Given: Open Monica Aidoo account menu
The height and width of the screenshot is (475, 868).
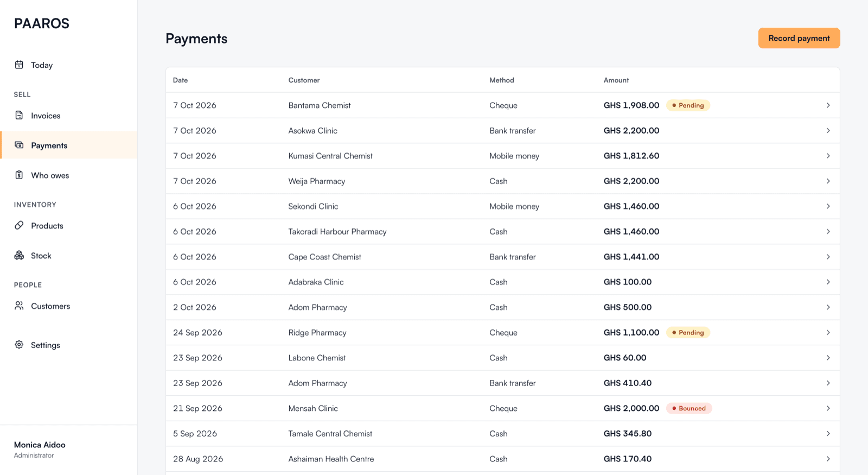Looking at the screenshot, I should (40, 449).
